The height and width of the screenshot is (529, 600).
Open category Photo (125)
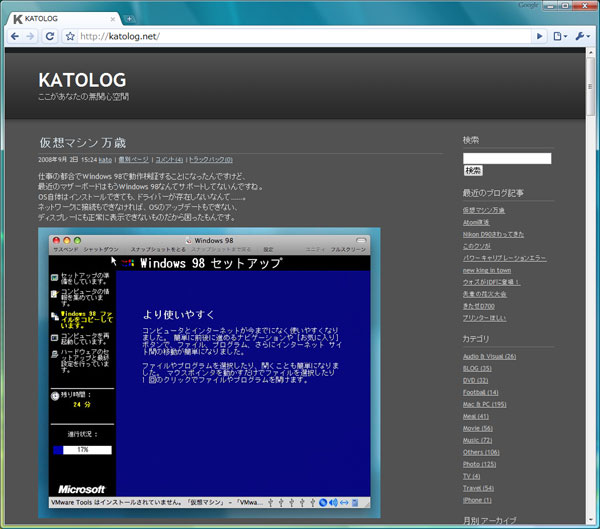click(x=479, y=464)
